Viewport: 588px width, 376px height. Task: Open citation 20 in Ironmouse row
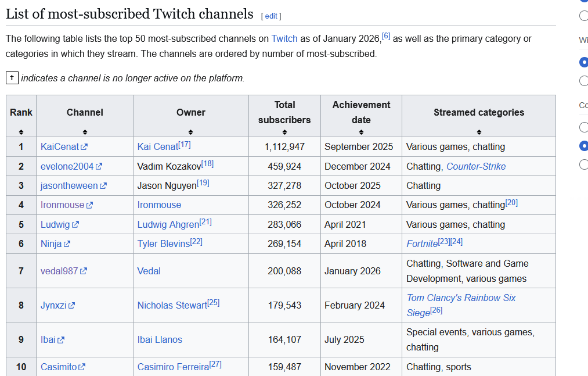tap(511, 202)
